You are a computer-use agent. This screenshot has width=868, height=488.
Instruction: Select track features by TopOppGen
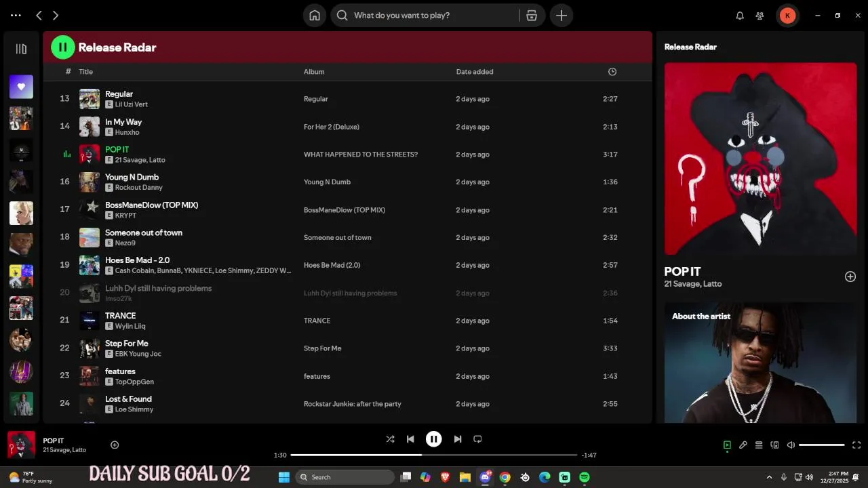click(120, 371)
